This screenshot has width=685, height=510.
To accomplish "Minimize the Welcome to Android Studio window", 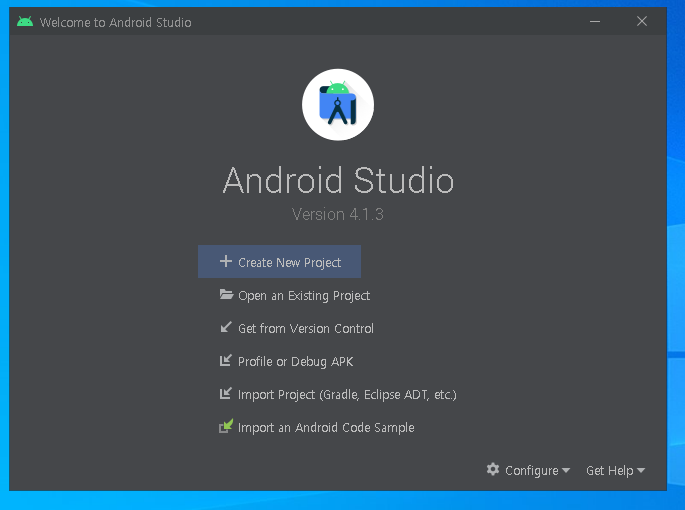I will [595, 21].
